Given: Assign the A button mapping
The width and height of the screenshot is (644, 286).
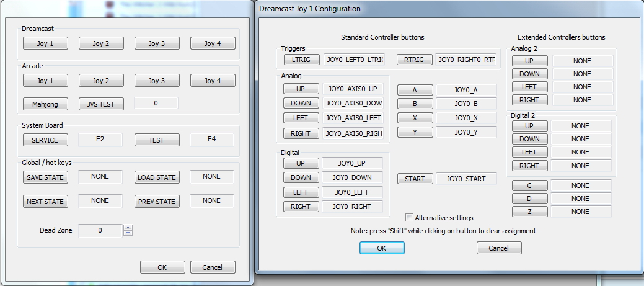Looking at the screenshot, I should pyautogui.click(x=415, y=90).
